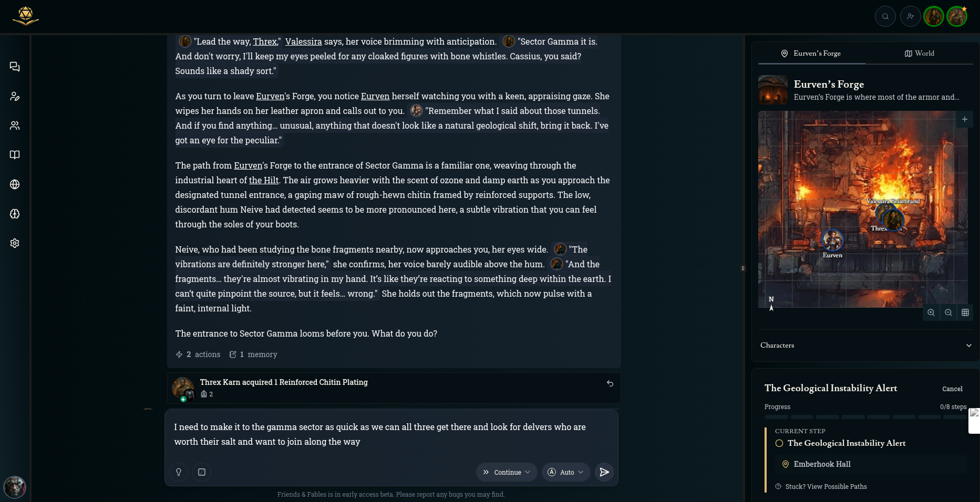Send the typed message

point(604,472)
